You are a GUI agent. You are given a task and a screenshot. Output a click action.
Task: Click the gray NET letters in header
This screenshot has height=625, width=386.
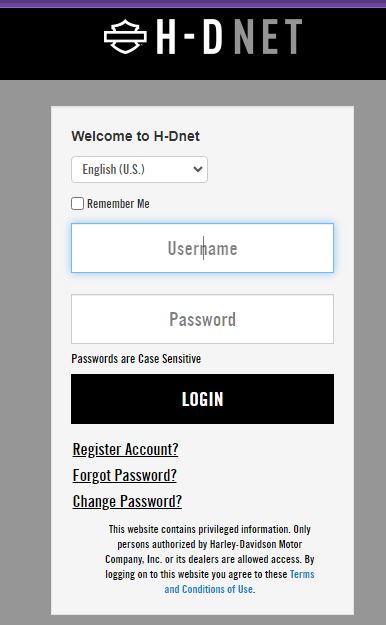pyautogui.click(x=268, y=36)
